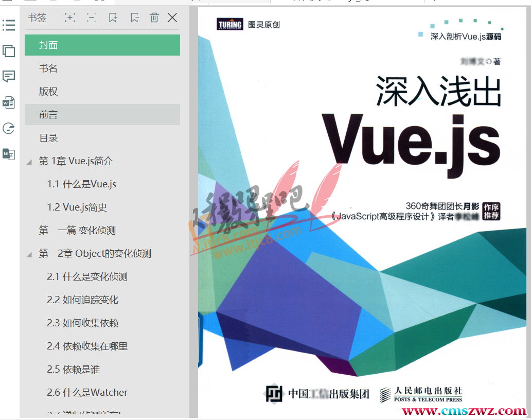
Task: Add a new bookmark with bookmark-plus icon
Action: click(113, 18)
